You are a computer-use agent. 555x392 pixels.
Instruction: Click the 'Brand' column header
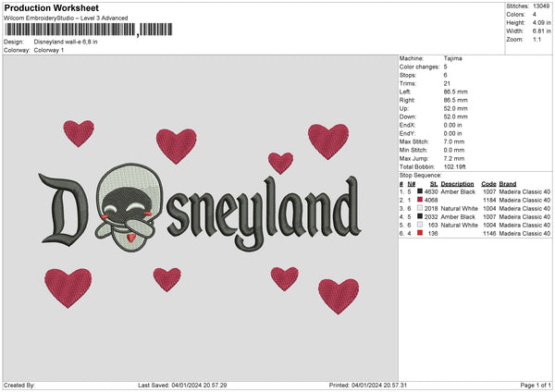point(507,184)
